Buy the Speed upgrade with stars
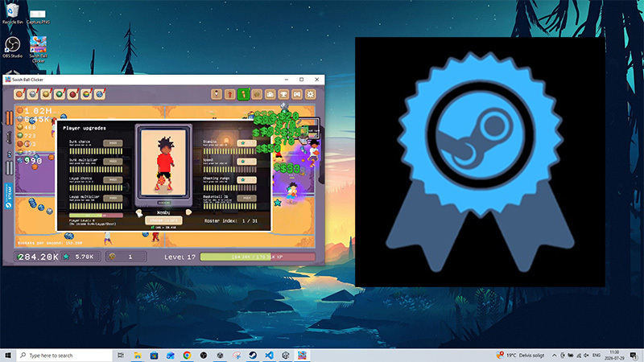 click(247, 162)
